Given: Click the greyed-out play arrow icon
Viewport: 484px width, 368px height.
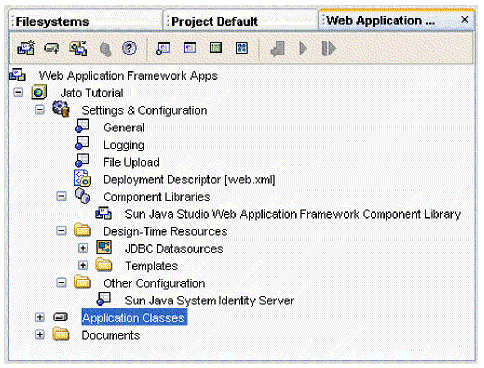Looking at the screenshot, I should (303, 49).
